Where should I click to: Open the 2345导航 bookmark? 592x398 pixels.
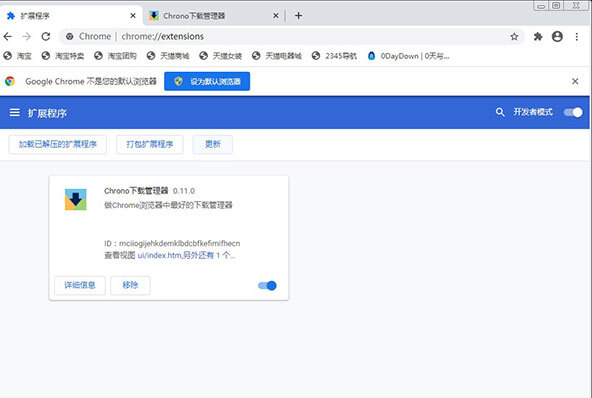tap(335, 56)
